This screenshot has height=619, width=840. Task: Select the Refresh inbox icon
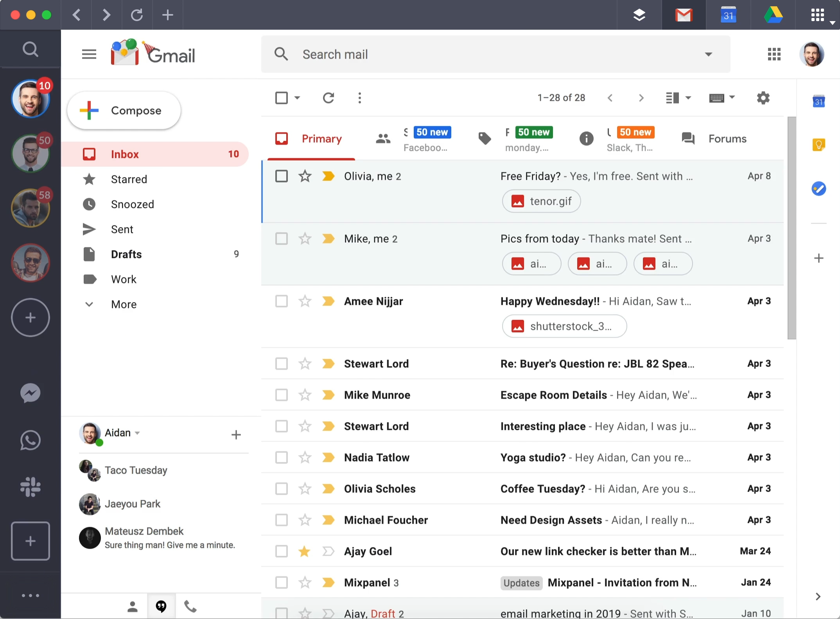point(328,97)
